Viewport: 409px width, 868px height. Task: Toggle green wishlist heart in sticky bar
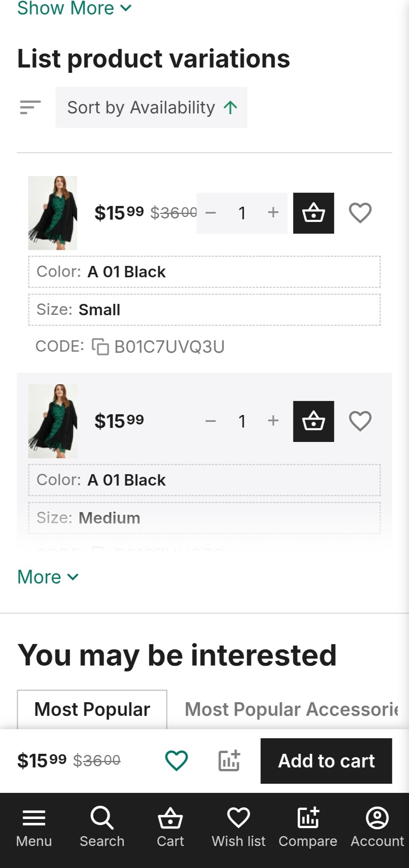click(x=177, y=761)
